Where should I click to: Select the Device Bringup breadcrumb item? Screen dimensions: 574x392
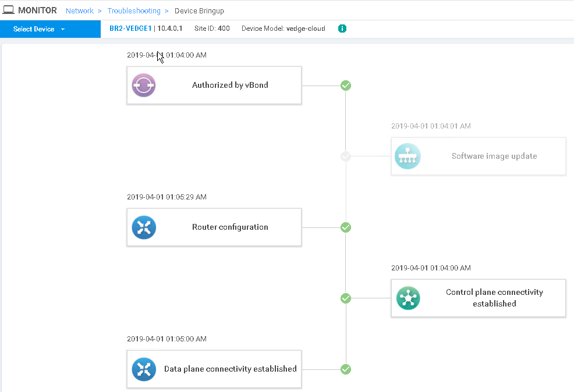[199, 10]
